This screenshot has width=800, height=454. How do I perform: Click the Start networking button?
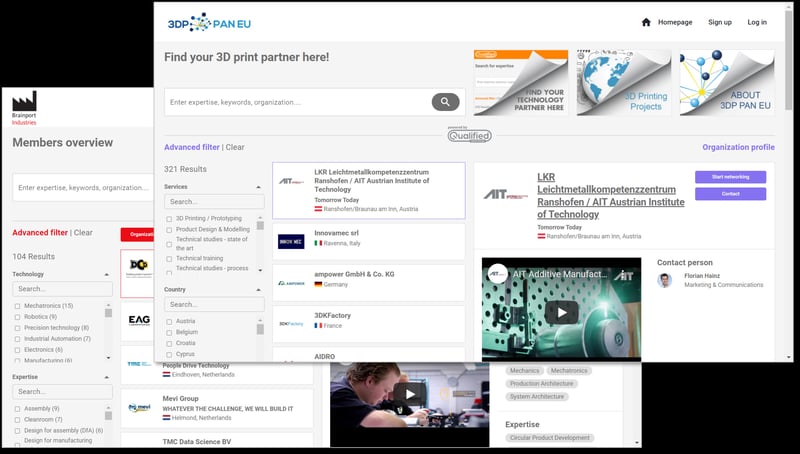coord(731,177)
